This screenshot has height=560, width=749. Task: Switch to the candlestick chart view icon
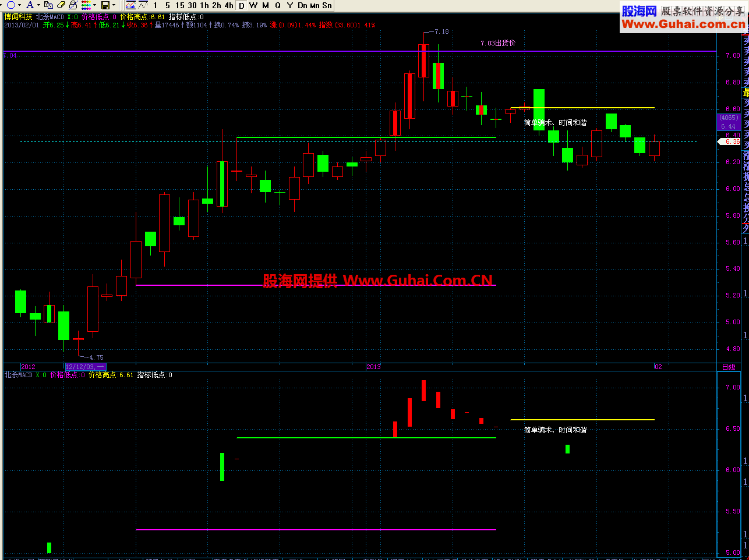130,5
